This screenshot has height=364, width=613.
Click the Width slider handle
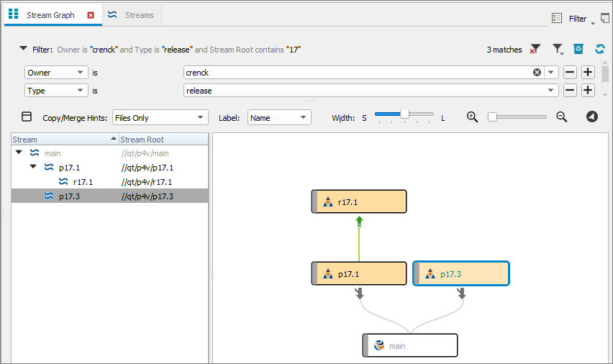(404, 114)
